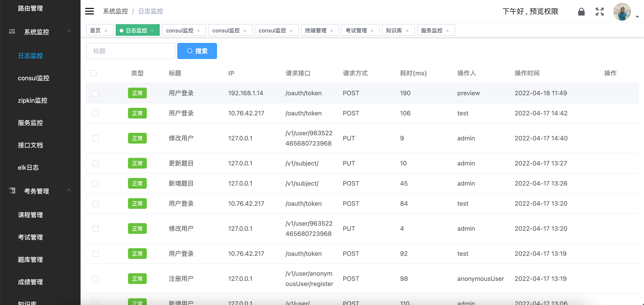Open the avatar dropdown arrow
Viewport: 644px width, 305px height.
[x=637, y=17]
